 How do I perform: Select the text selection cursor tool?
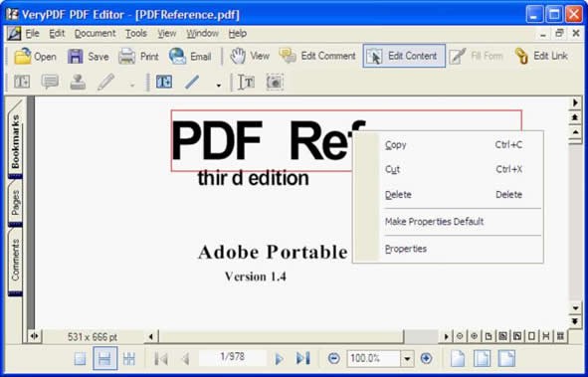[x=246, y=83]
